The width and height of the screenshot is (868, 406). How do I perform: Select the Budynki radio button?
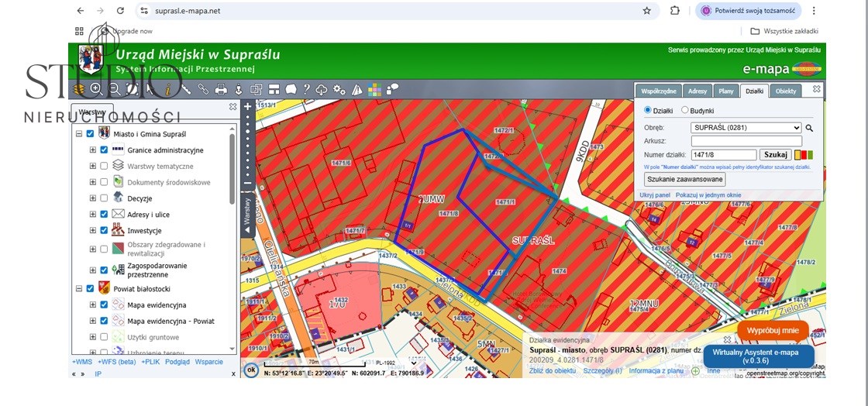pyautogui.click(x=684, y=111)
